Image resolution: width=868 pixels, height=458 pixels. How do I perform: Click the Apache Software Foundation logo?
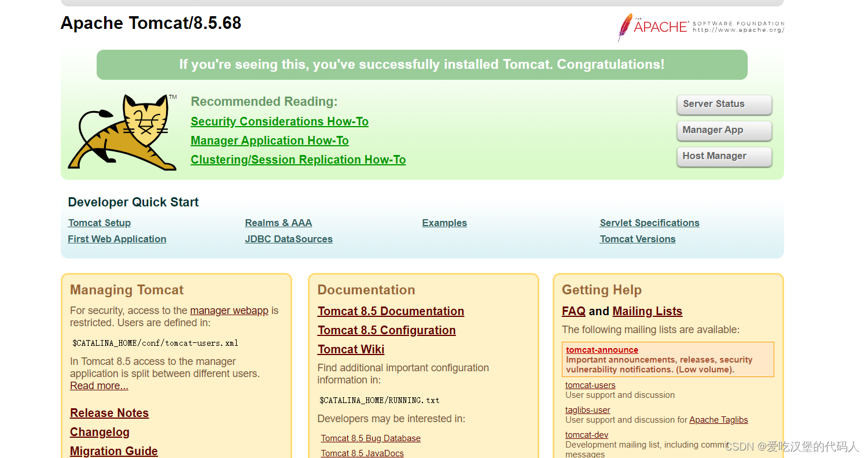tap(701, 27)
